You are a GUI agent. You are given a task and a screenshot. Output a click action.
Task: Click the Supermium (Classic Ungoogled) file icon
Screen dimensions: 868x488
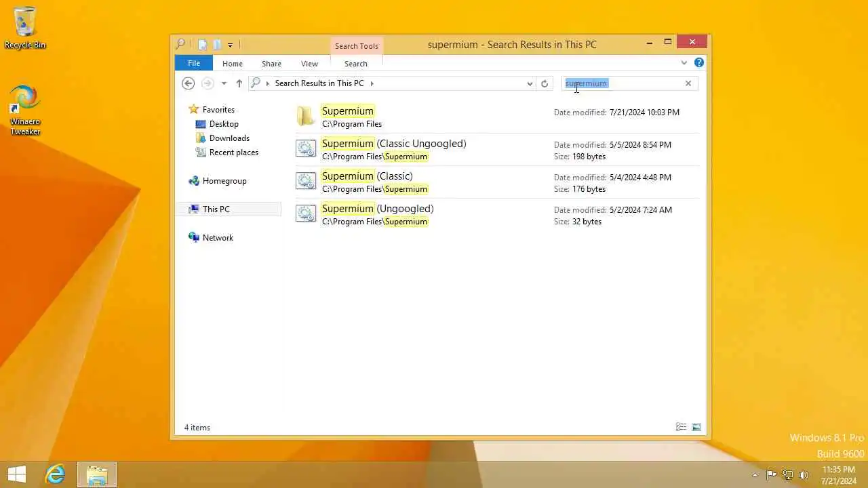(306, 148)
